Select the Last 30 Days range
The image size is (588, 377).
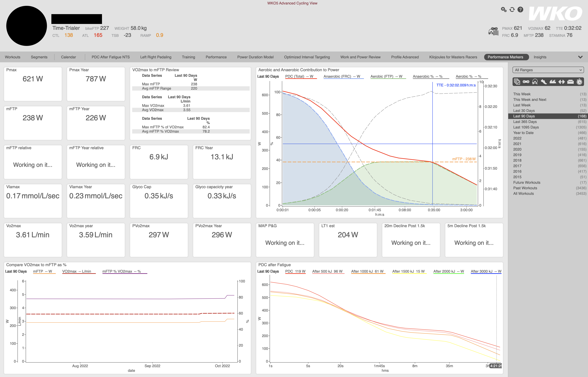click(548, 111)
